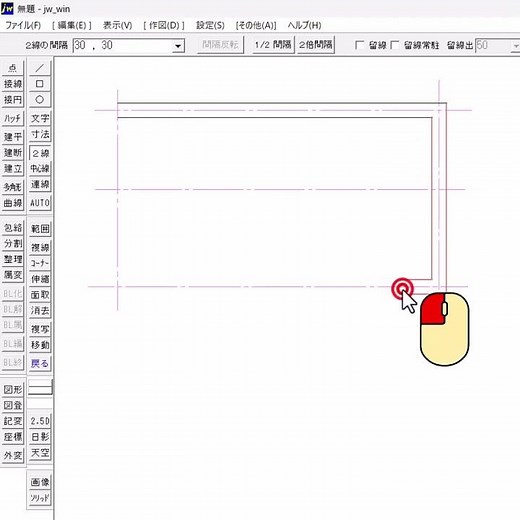Viewport: 520px width, 520px height.
Task: Select the 文字 text tool
Action: [40, 118]
